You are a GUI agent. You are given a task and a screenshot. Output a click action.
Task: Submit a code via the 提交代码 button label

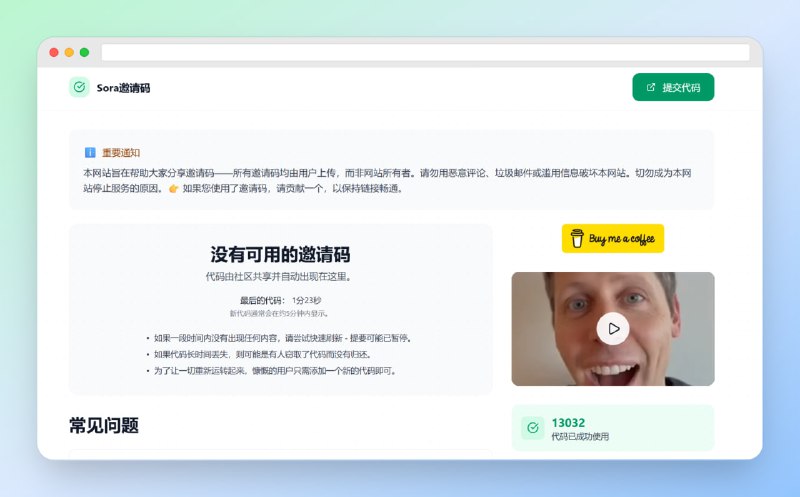pyautogui.click(x=681, y=88)
